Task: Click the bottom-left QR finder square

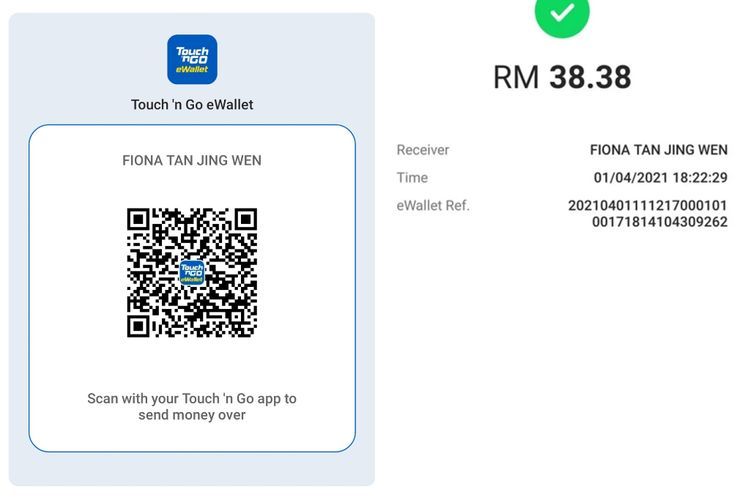Action: [138, 326]
